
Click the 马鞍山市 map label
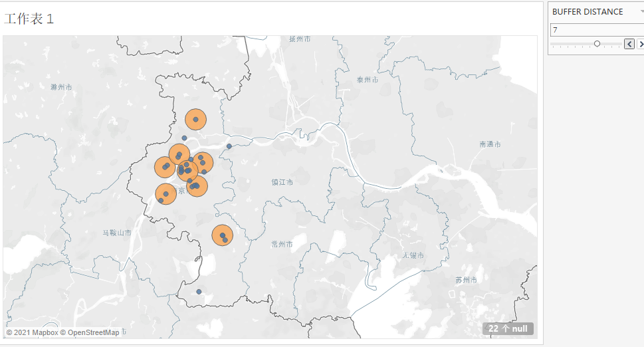pyautogui.click(x=117, y=233)
